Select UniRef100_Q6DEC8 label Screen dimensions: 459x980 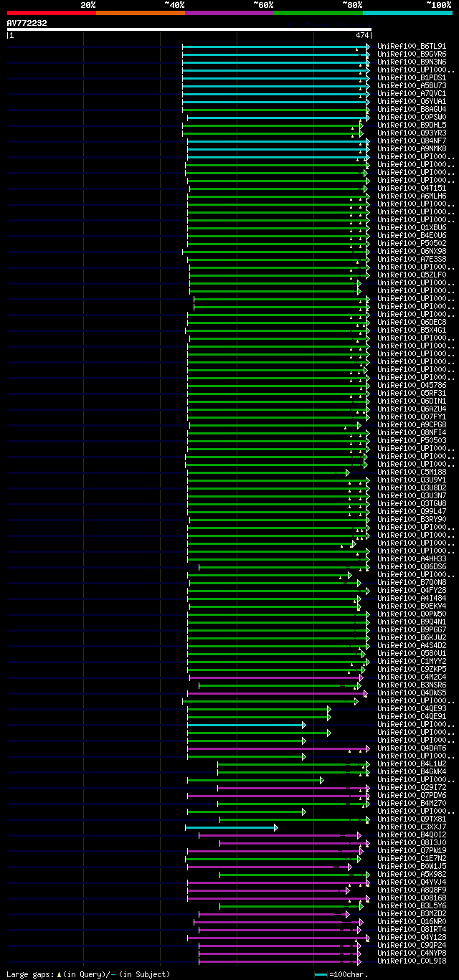[x=413, y=322]
